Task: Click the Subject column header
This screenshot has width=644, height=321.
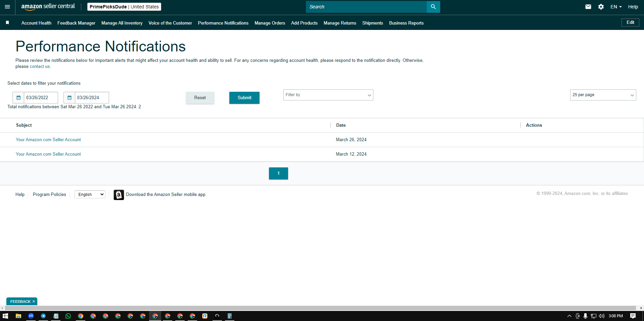Action: (24, 125)
